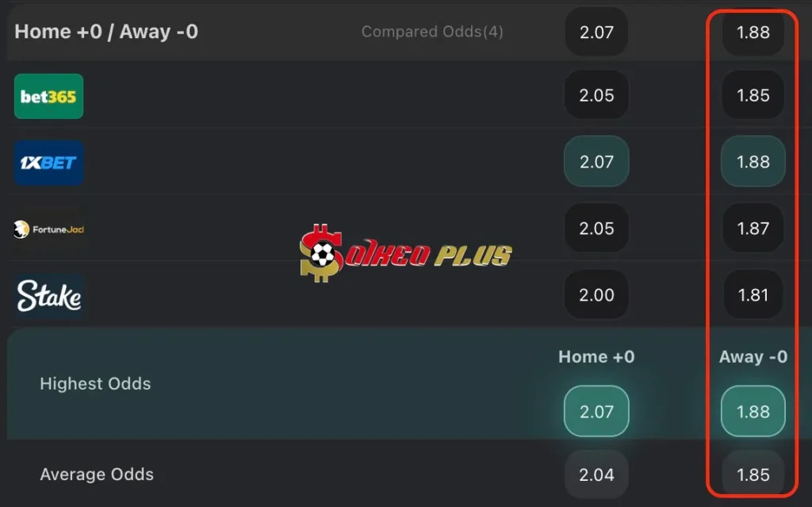Expand the Compared Odds(4) list
This screenshot has width=812, height=507.
[x=432, y=32]
